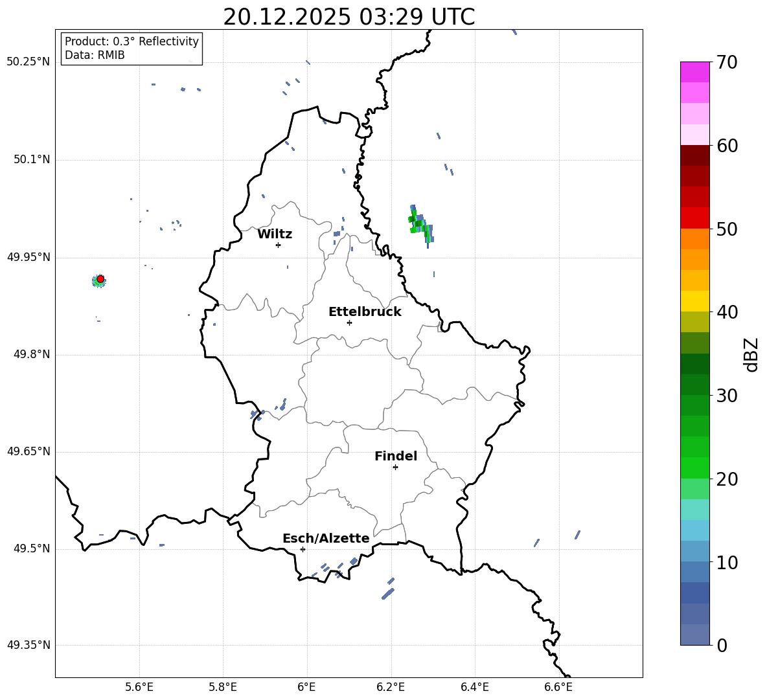Click the 20 dBZ colorbar label

click(x=727, y=479)
